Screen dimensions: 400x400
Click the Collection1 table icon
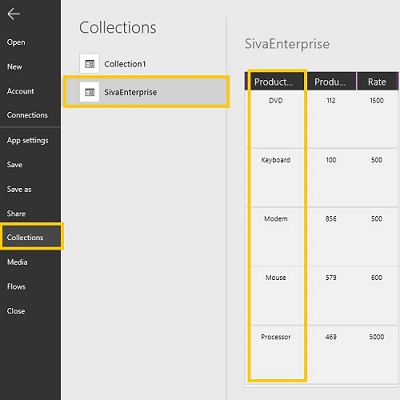89,63
